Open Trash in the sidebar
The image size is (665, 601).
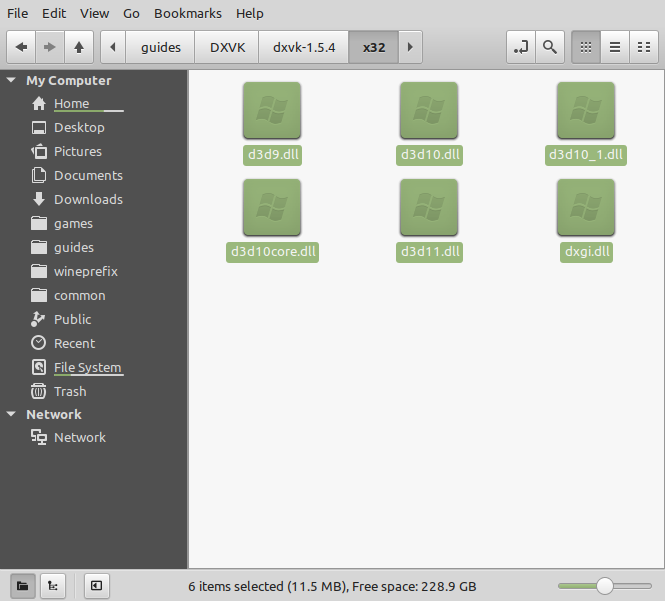[70, 391]
